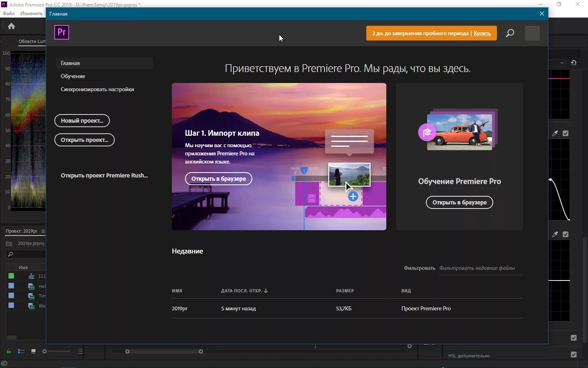The image size is (588, 368).
Task: Click the РАЗМЕР column header
Action: tap(345, 291)
